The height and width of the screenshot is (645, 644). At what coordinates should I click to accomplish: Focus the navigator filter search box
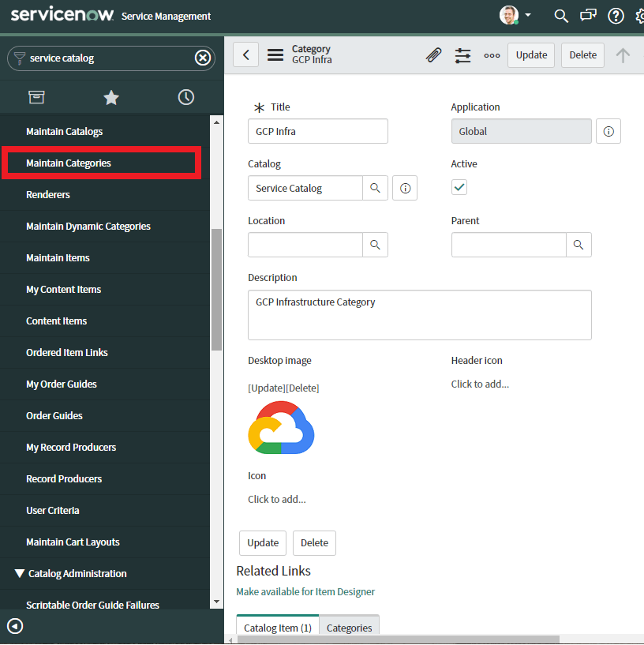(x=110, y=58)
